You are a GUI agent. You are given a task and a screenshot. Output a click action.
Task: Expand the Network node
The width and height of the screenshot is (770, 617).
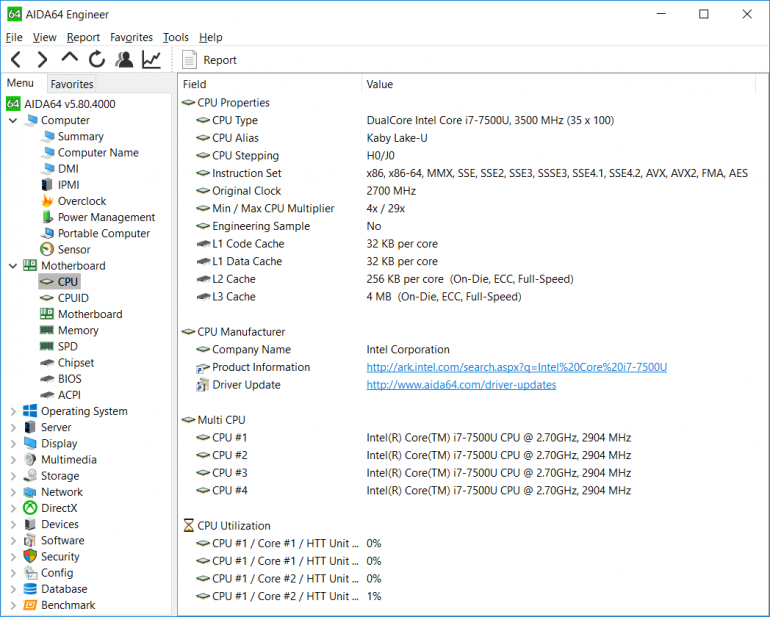[13, 492]
